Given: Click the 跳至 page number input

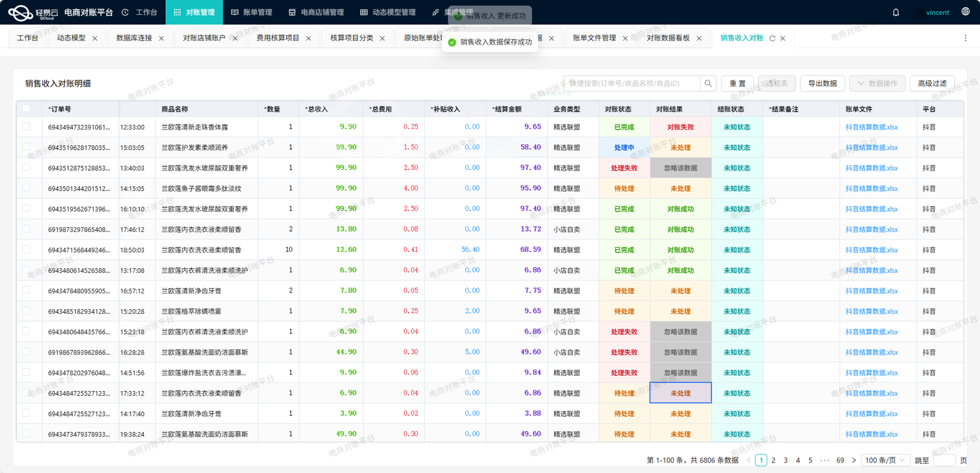Looking at the screenshot, I should pyautogui.click(x=944, y=460).
